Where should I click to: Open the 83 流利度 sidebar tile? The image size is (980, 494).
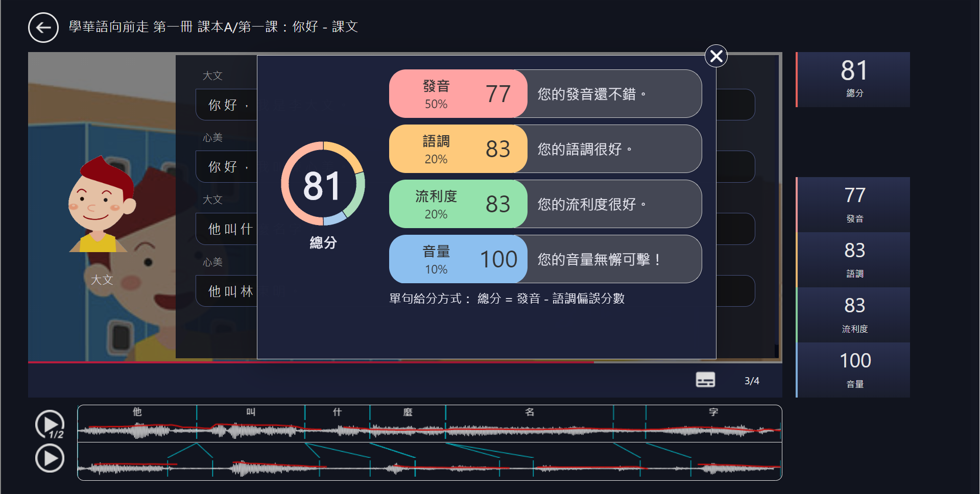(x=853, y=315)
